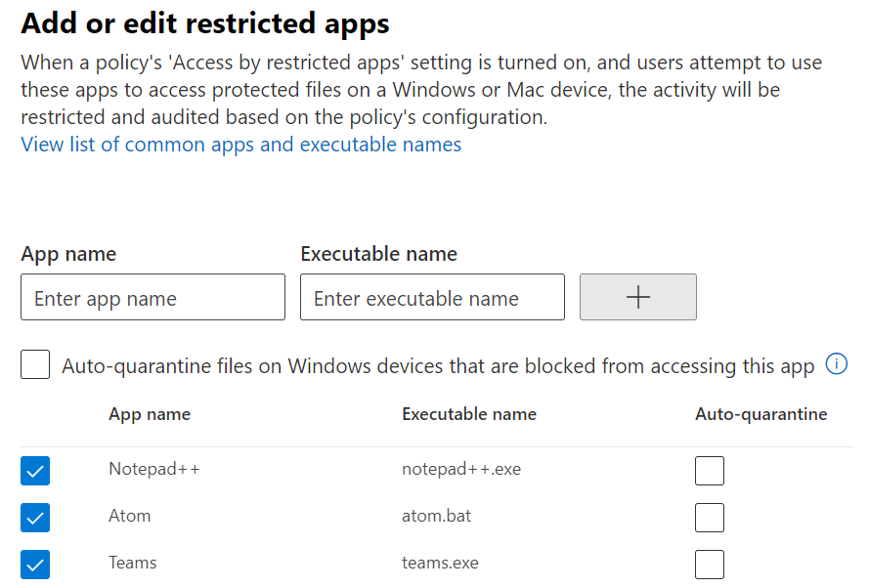The height and width of the screenshot is (588, 869).
Task: Open View list of common apps link
Action: coord(241,145)
